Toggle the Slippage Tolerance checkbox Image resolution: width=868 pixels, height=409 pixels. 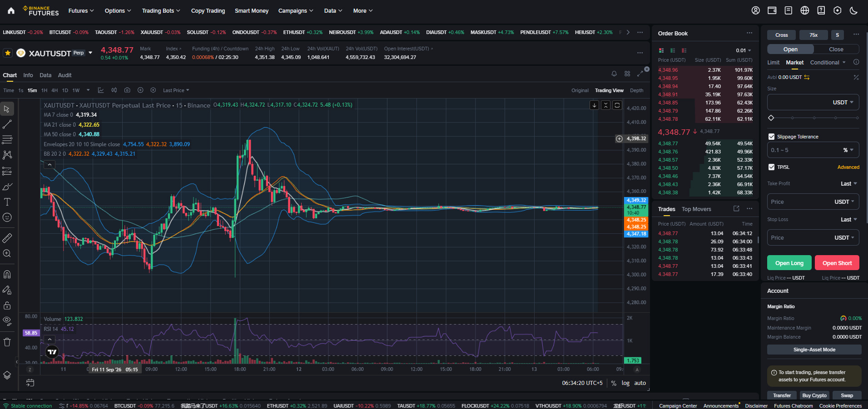pyautogui.click(x=771, y=137)
